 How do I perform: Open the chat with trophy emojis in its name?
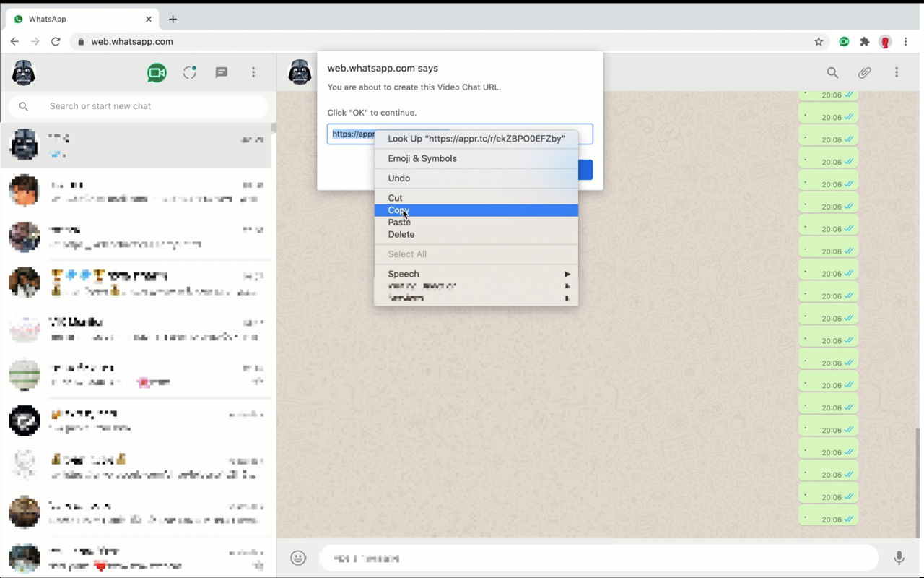click(136, 283)
